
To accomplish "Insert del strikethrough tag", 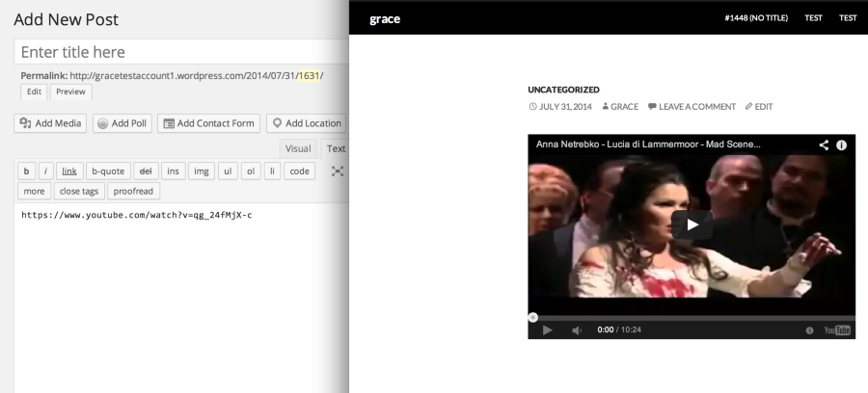I will pos(146,170).
